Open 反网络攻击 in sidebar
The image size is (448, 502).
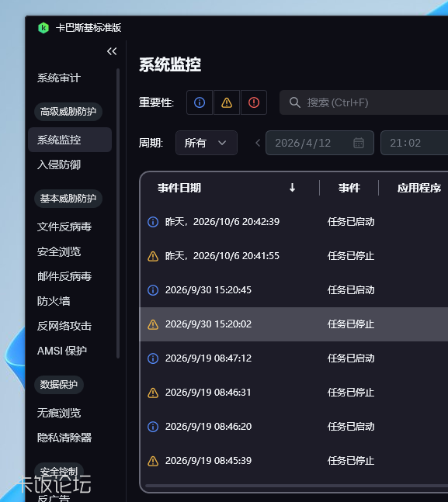click(x=64, y=326)
